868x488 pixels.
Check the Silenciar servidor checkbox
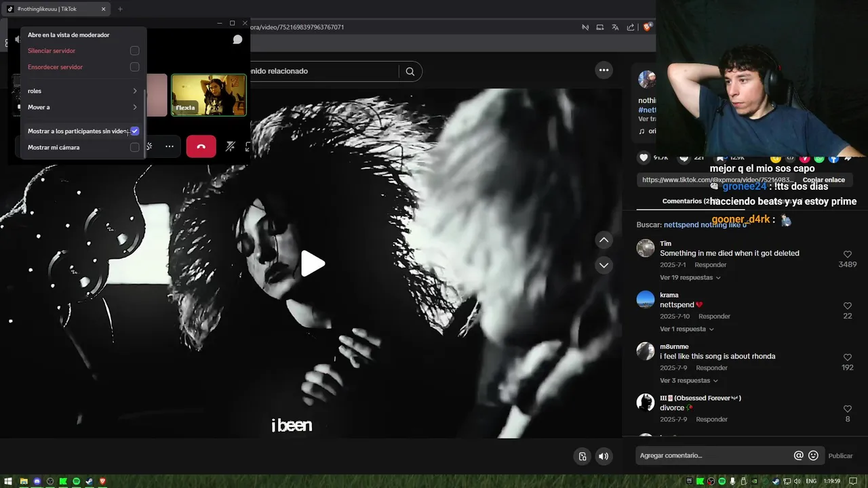tap(134, 51)
